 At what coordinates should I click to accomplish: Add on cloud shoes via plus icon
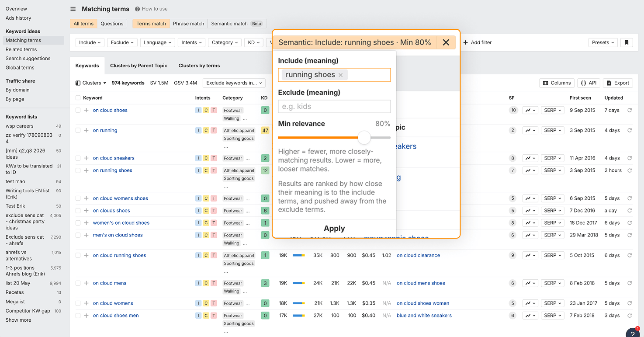tap(86, 110)
